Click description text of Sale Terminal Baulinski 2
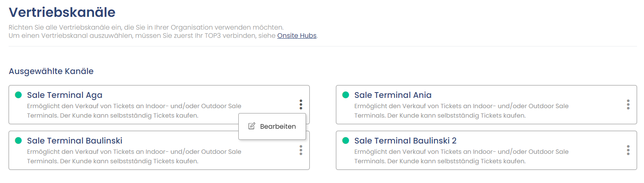 tap(461, 156)
